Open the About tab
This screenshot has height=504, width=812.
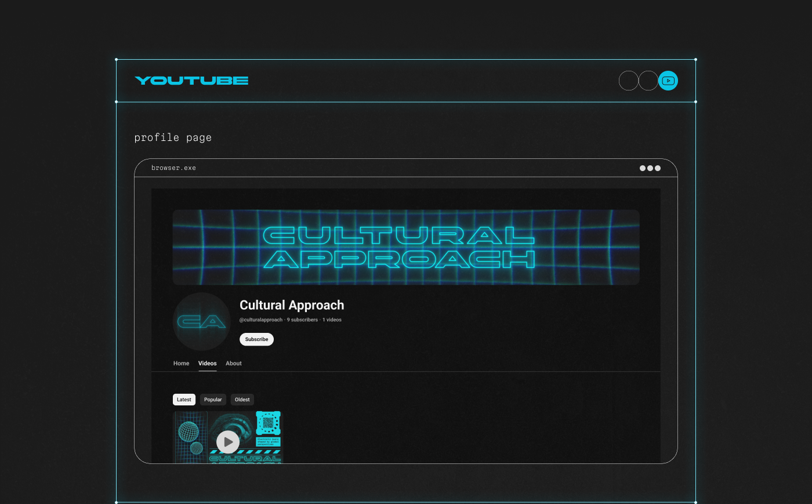pos(234,364)
